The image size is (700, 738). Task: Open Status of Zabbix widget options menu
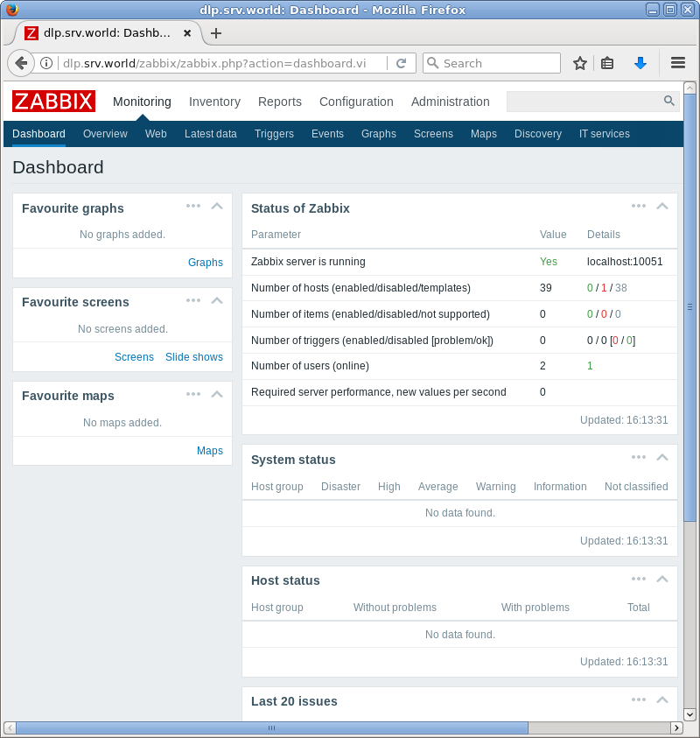coord(639,206)
